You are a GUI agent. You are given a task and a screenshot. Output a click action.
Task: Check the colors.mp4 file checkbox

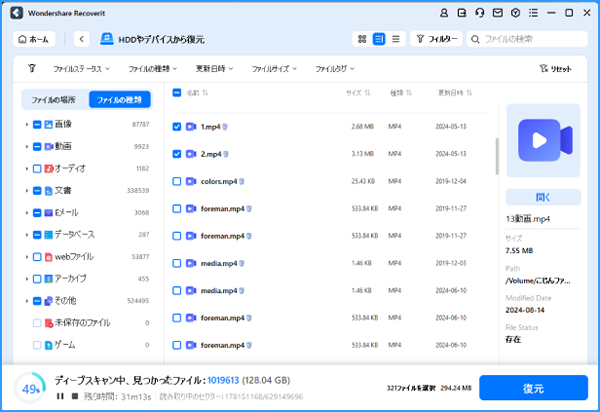[x=177, y=181]
